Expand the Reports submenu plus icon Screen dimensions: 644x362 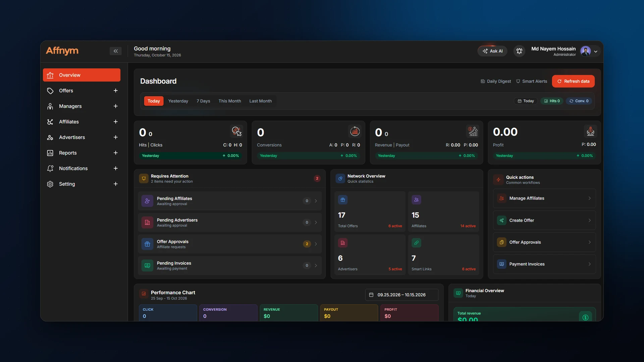[115, 153]
